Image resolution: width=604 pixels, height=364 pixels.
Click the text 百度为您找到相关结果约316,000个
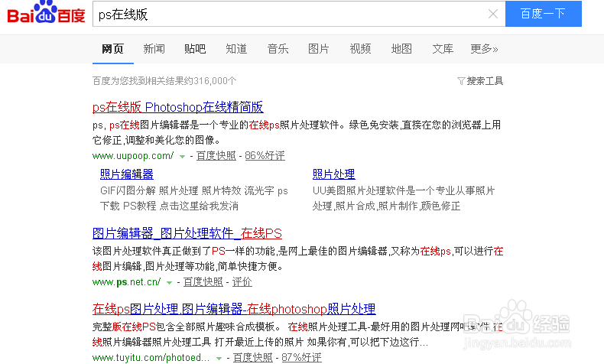point(164,81)
